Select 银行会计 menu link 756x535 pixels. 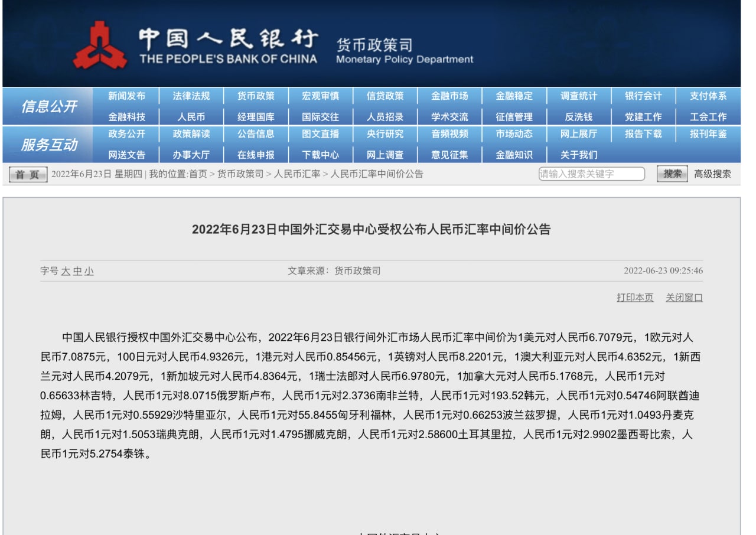coord(643,96)
